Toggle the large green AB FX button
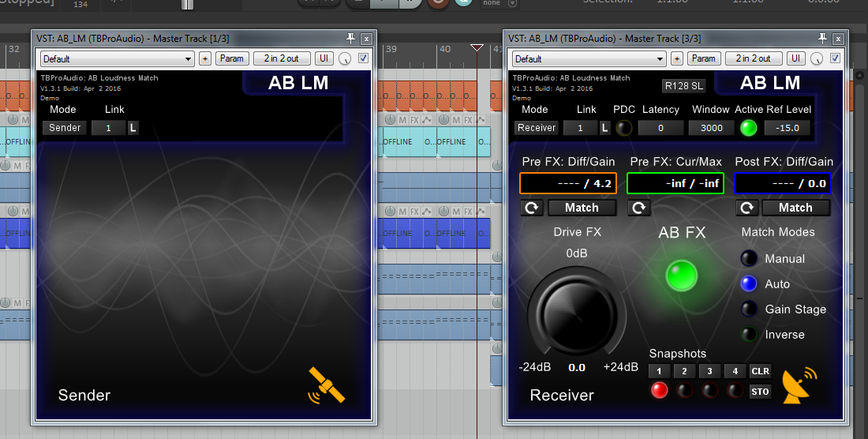868x439 pixels. 681,276
